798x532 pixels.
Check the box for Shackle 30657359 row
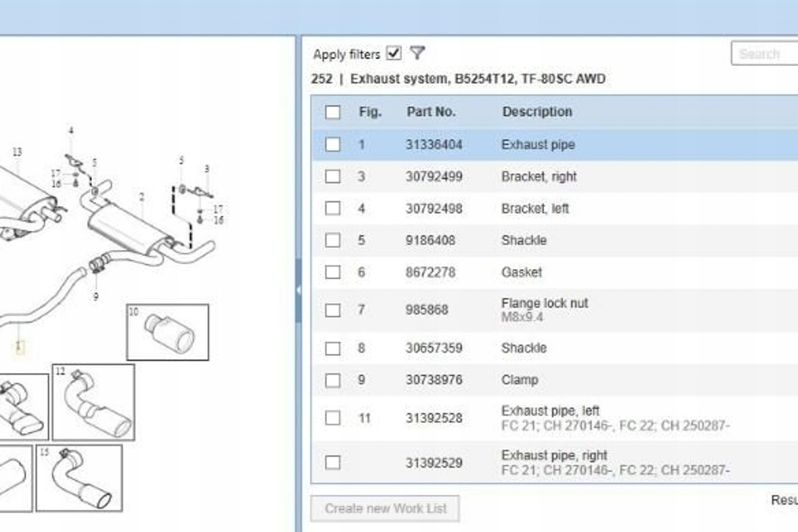point(332,349)
